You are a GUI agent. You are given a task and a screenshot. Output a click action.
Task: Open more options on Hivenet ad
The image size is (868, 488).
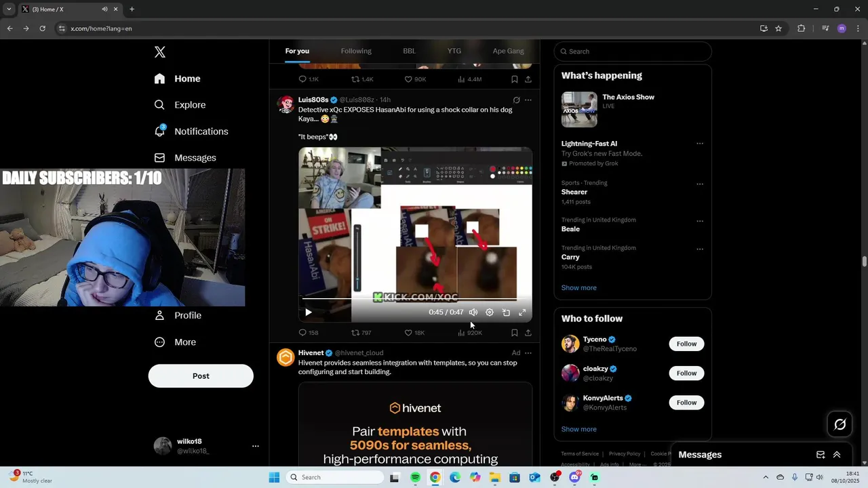[x=528, y=353]
